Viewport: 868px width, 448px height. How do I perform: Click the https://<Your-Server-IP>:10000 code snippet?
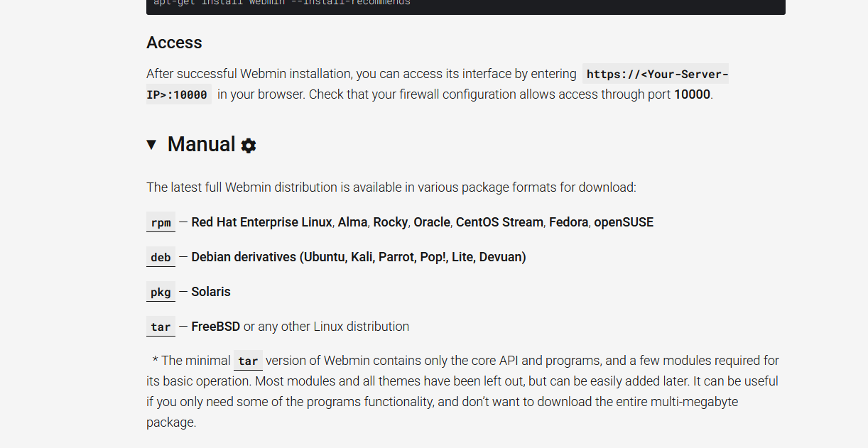tap(438, 84)
